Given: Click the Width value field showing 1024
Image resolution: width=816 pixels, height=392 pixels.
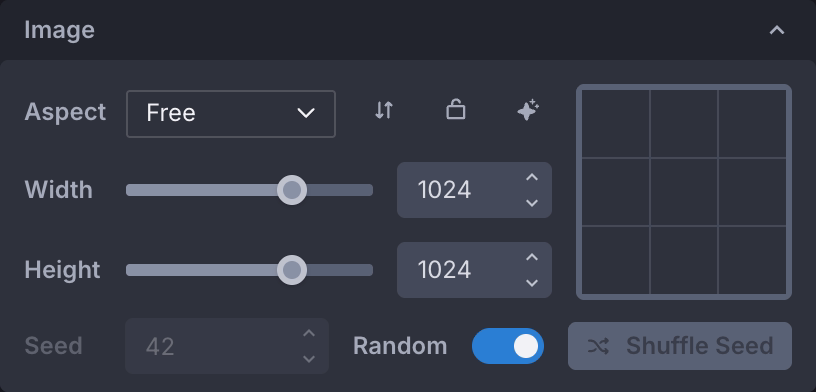Looking at the screenshot, I should pyautogui.click(x=474, y=190).
